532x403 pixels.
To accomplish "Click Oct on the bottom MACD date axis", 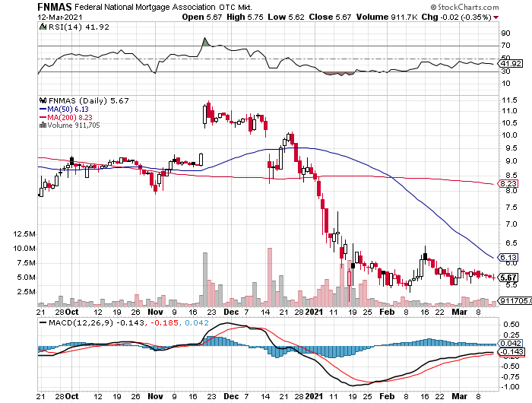I will click(72, 397).
